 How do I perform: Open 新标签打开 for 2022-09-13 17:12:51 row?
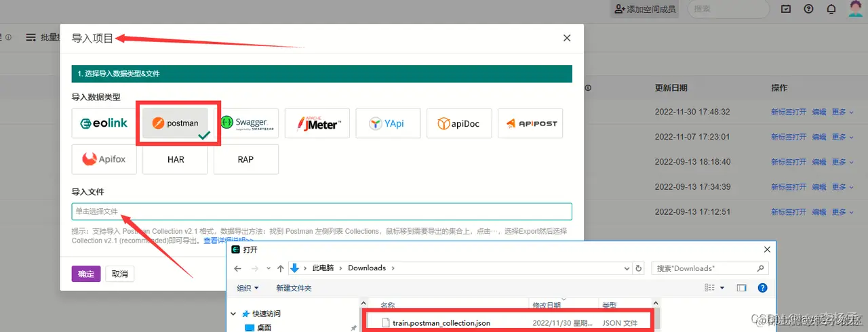click(x=789, y=212)
